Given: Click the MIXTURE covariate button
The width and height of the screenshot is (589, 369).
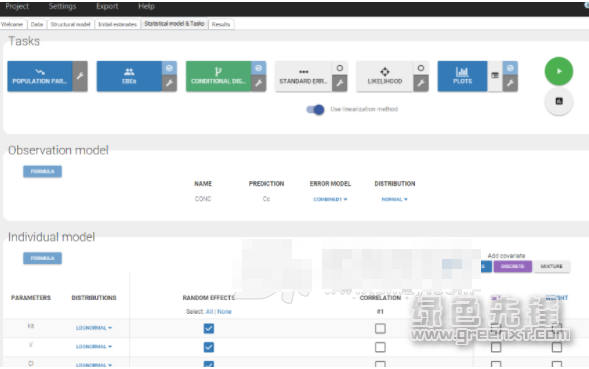Looking at the screenshot, I should click(x=551, y=266).
